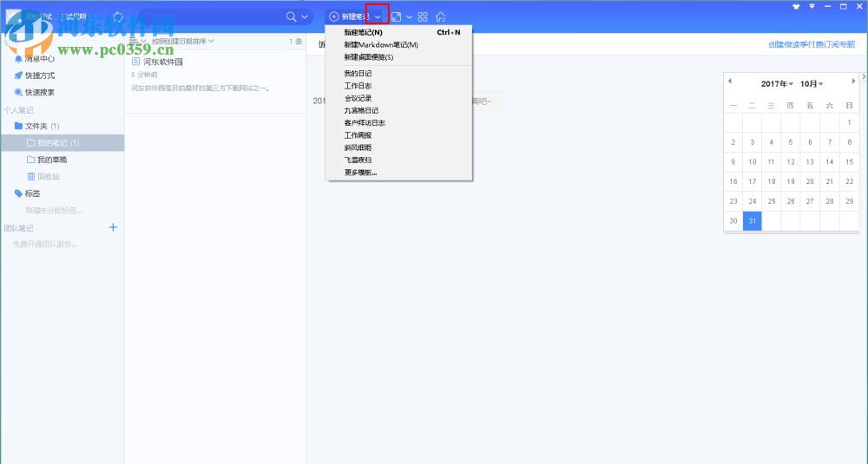Click the 隐藏未分配标签... link

click(x=54, y=210)
